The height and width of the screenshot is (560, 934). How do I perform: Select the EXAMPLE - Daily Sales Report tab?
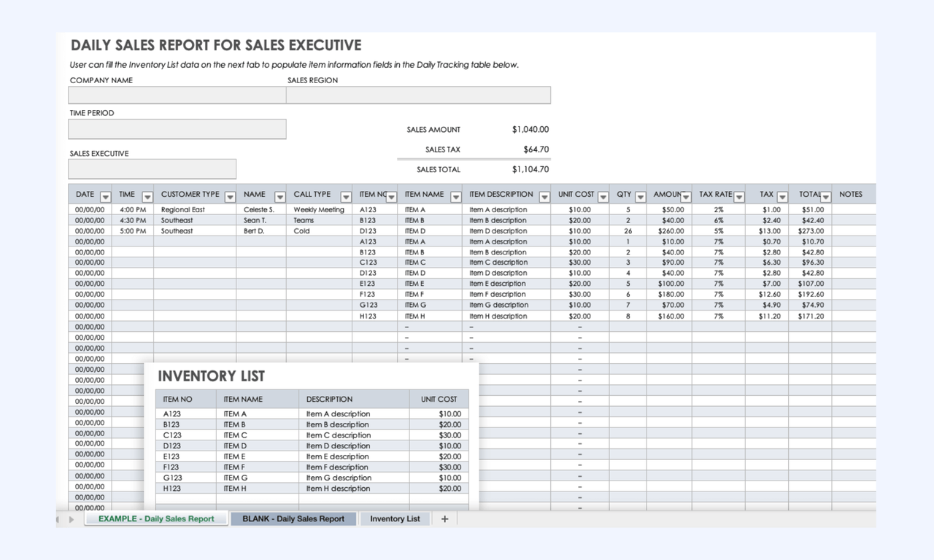tap(156, 518)
